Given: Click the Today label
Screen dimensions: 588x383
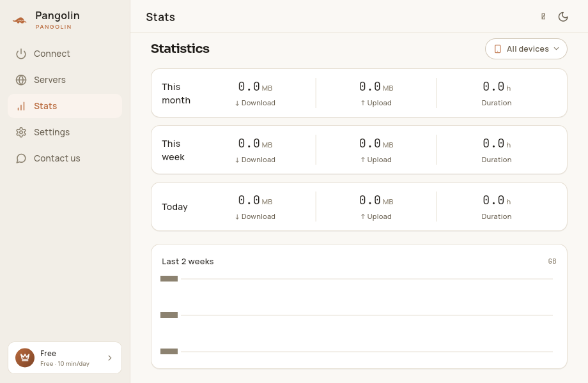Looking at the screenshot, I should (x=174, y=207).
